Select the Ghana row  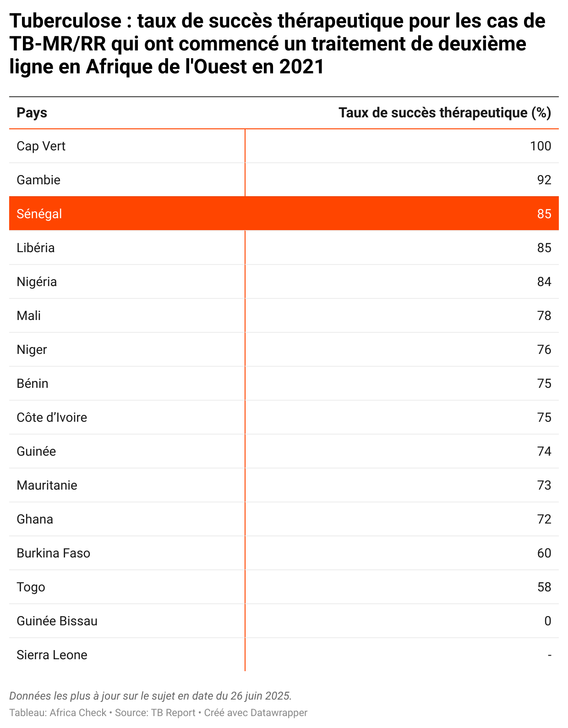pos(284,519)
